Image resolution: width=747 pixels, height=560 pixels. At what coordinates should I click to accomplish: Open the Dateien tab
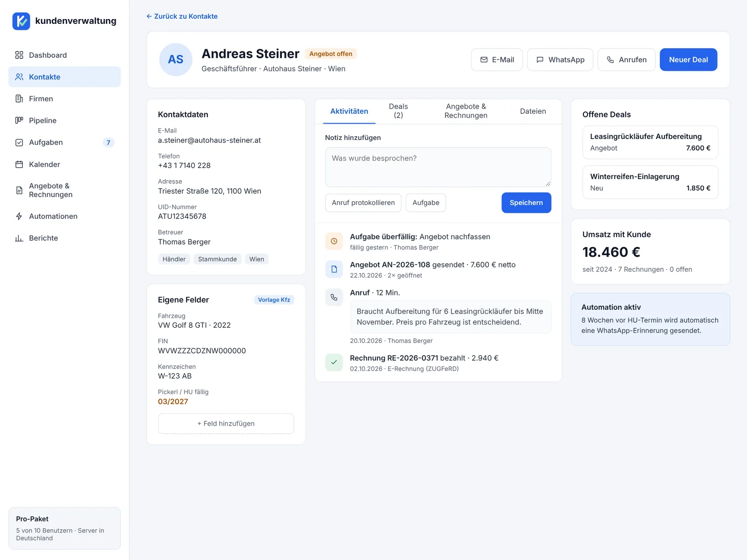tap(533, 111)
